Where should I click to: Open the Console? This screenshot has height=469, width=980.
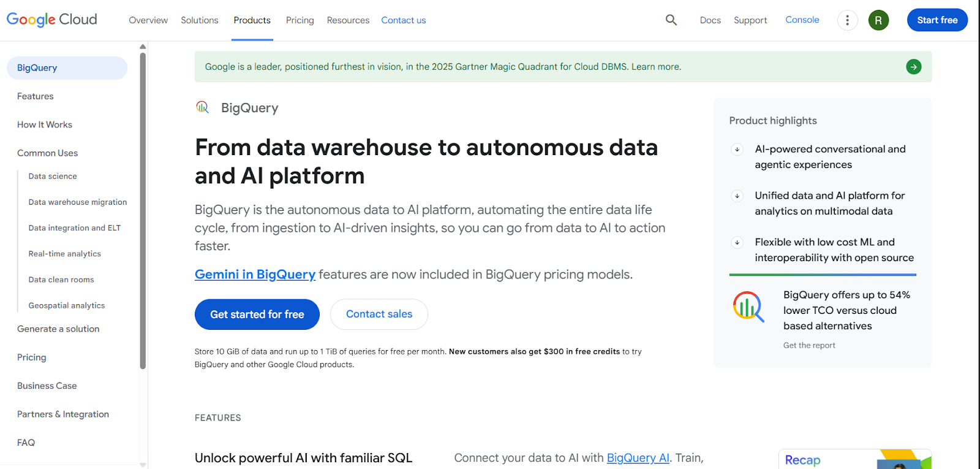802,20
